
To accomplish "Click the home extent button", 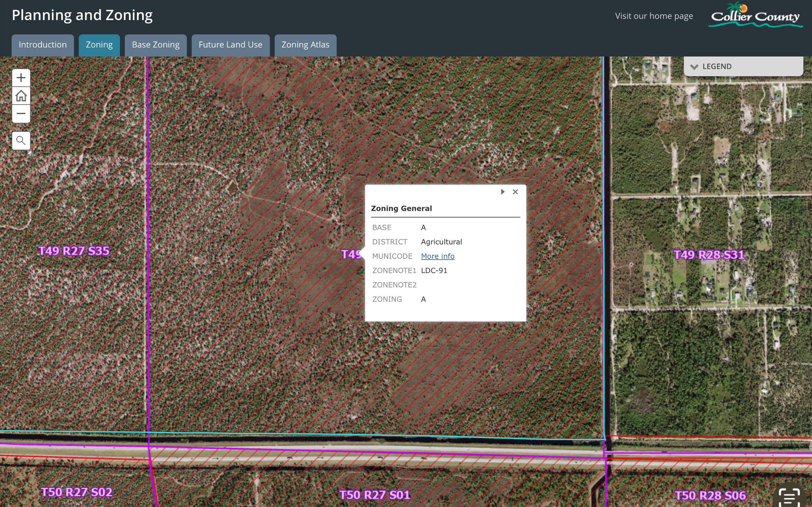I will pos(21,96).
